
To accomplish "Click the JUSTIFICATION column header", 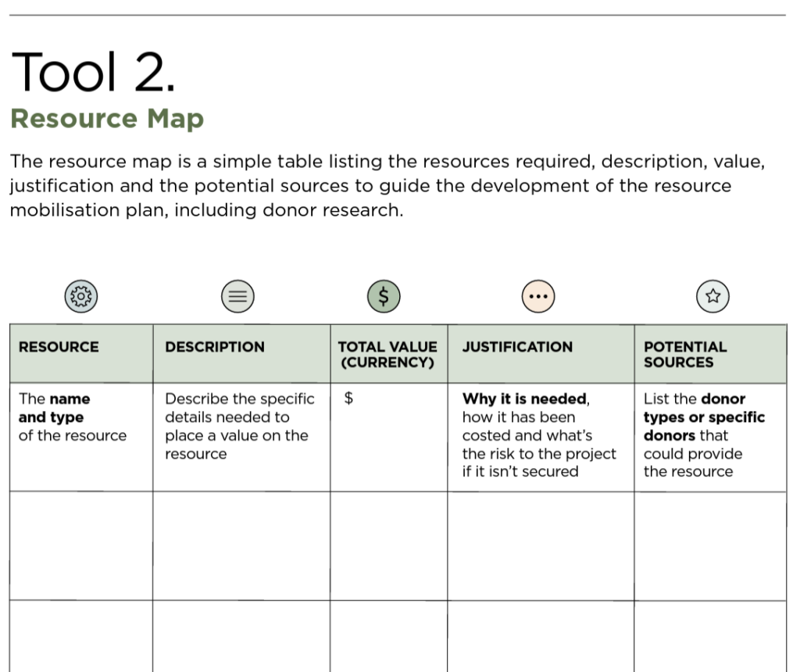I will [517, 347].
